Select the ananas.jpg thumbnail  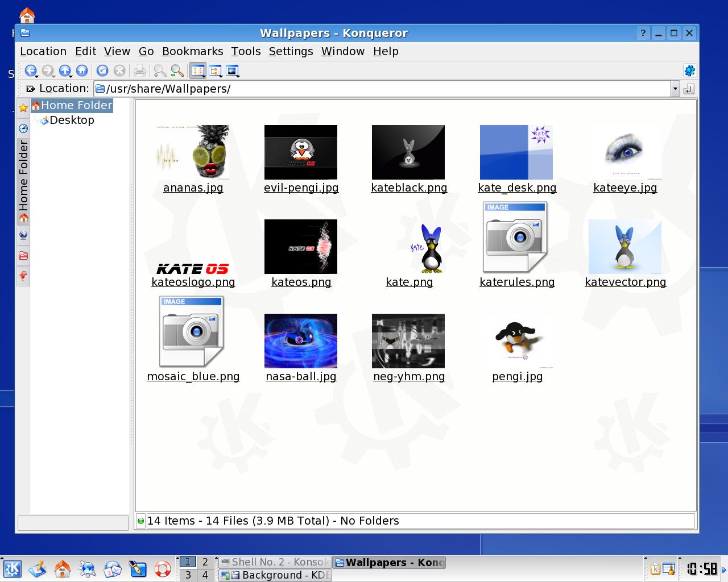click(x=193, y=152)
